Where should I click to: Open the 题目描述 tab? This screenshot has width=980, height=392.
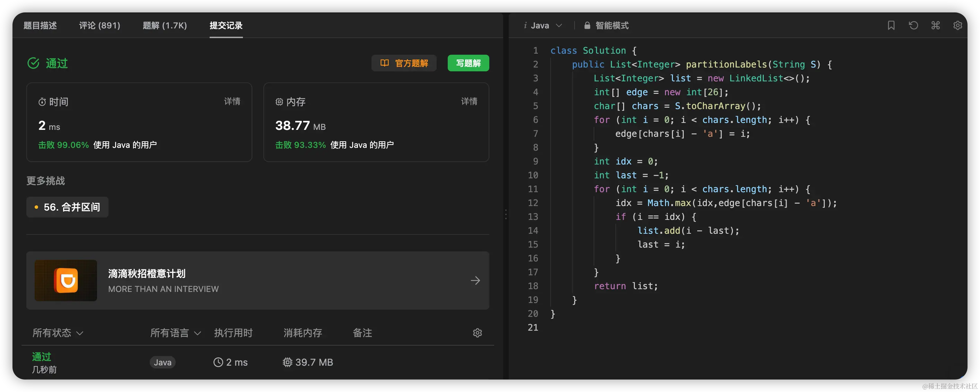(40, 26)
